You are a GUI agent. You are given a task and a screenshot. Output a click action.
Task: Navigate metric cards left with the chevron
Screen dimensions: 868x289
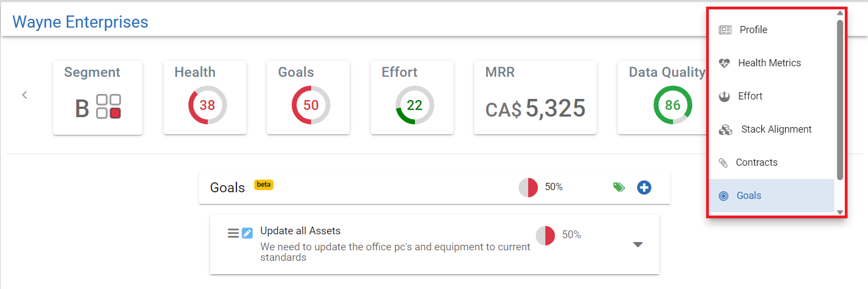(24, 95)
